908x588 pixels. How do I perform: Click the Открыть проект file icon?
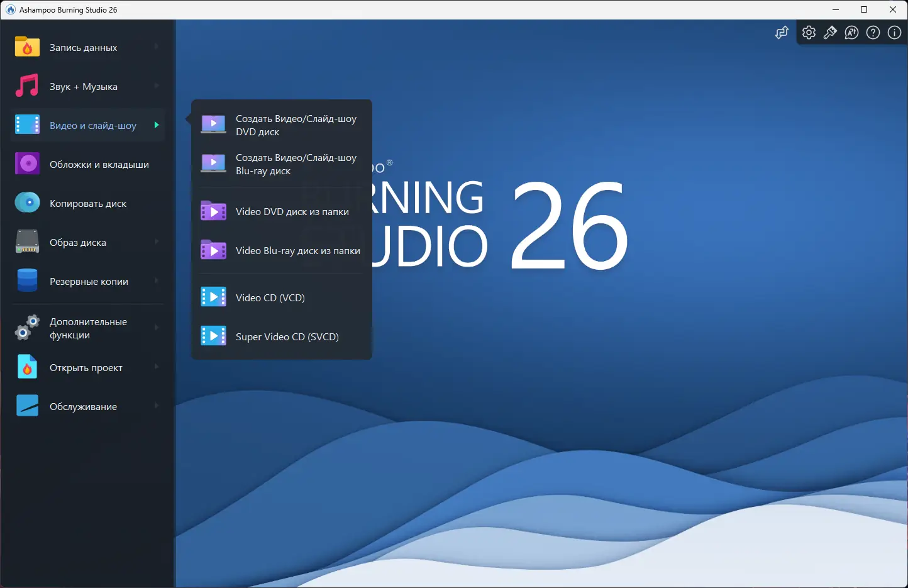pos(27,367)
